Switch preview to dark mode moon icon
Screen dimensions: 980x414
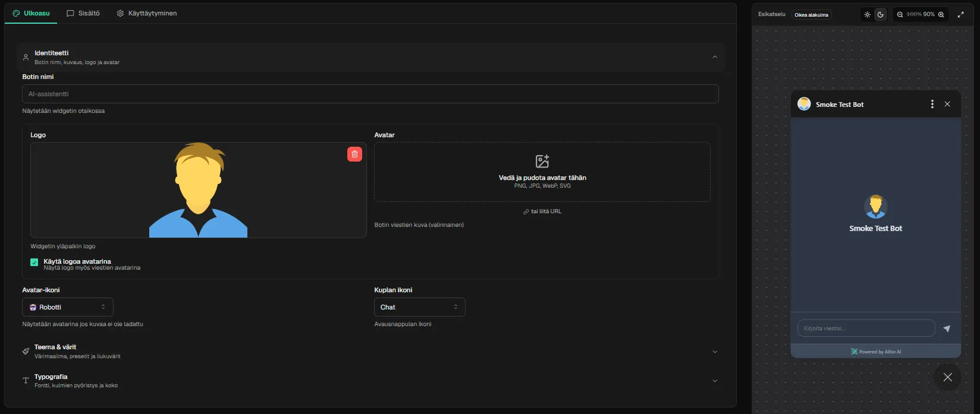(x=880, y=15)
